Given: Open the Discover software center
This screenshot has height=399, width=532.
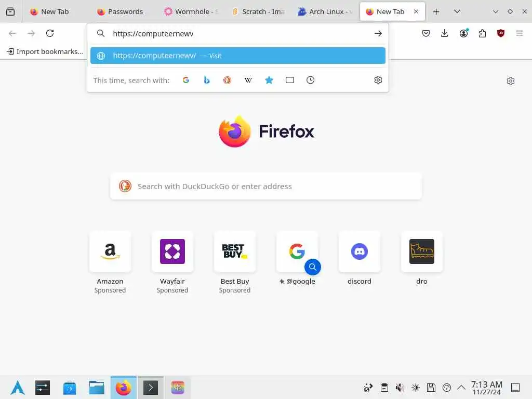Looking at the screenshot, I should (70, 388).
